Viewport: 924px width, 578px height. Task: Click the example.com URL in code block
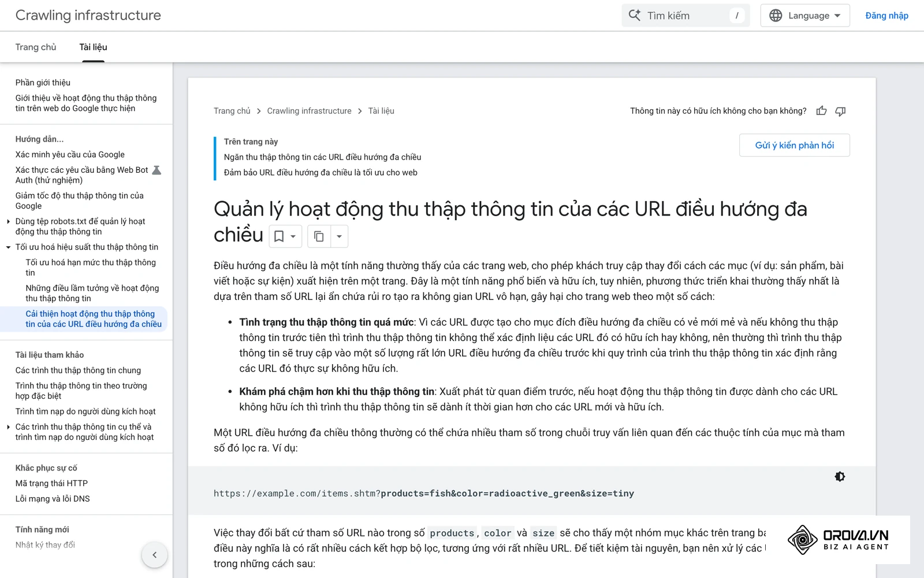pos(424,494)
